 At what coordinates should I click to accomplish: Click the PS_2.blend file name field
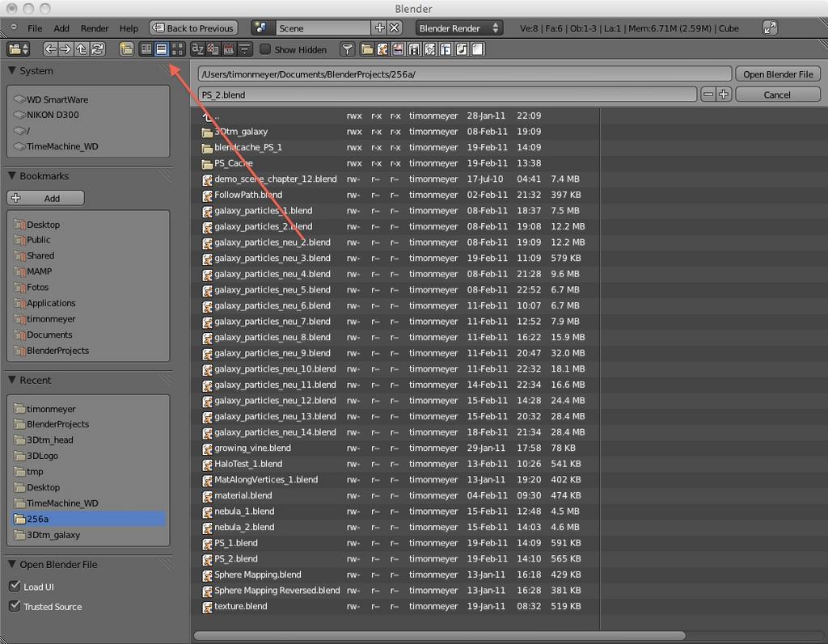click(447, 95)
